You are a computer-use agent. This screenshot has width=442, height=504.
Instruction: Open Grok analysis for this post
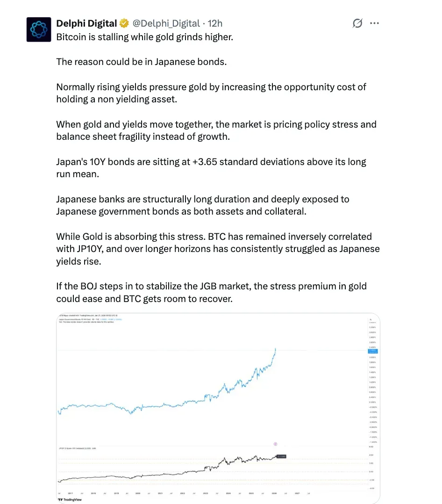click(357, 23)
